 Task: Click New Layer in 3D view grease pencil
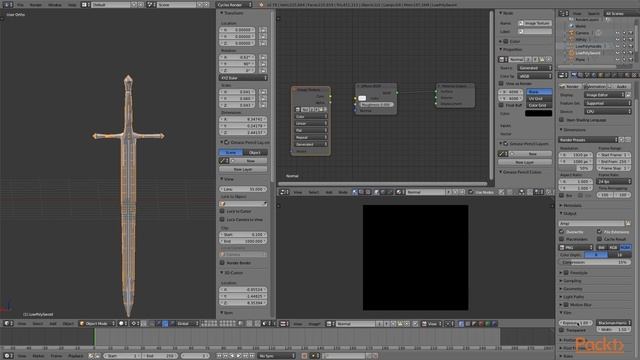point(243,169)
